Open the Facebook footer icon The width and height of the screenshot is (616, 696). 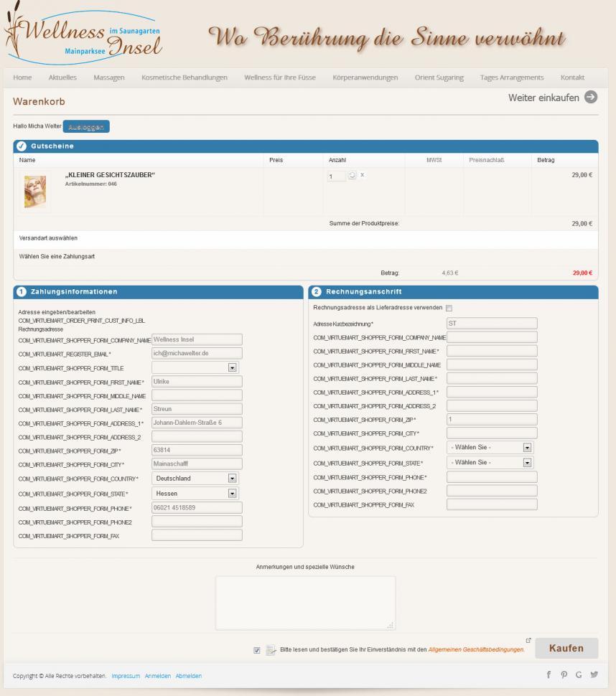(x=549, y=675)
